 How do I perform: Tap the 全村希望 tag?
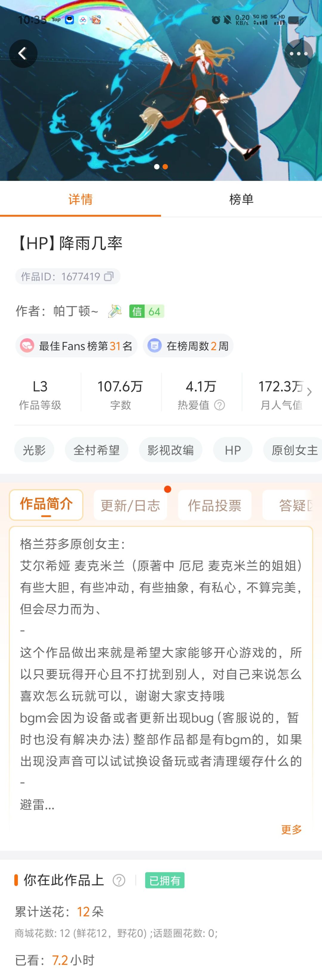coord(96,450)
